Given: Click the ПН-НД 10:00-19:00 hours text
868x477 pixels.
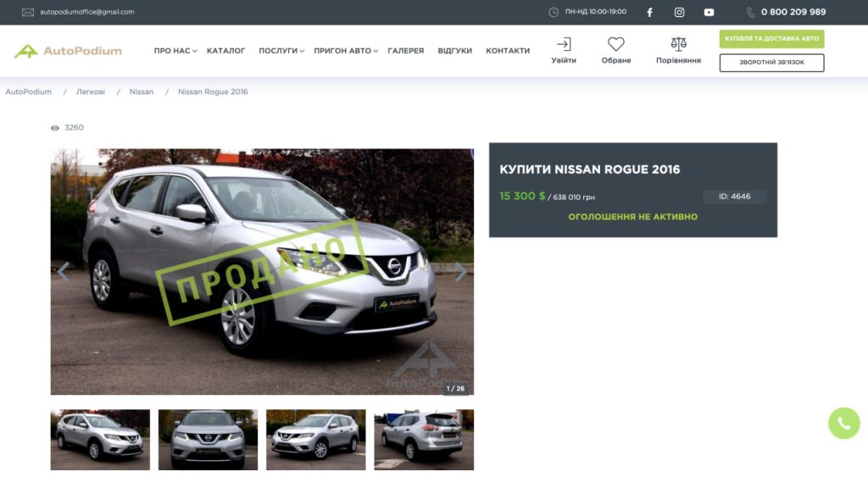Looking at the screenshot, I should click(x=596, y=12).
